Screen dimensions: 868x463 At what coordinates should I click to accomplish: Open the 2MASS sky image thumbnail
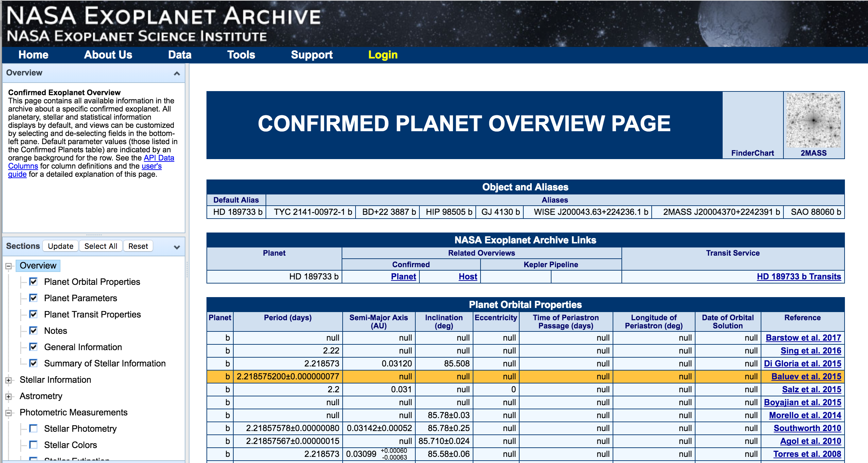click(x=813, y=120)
